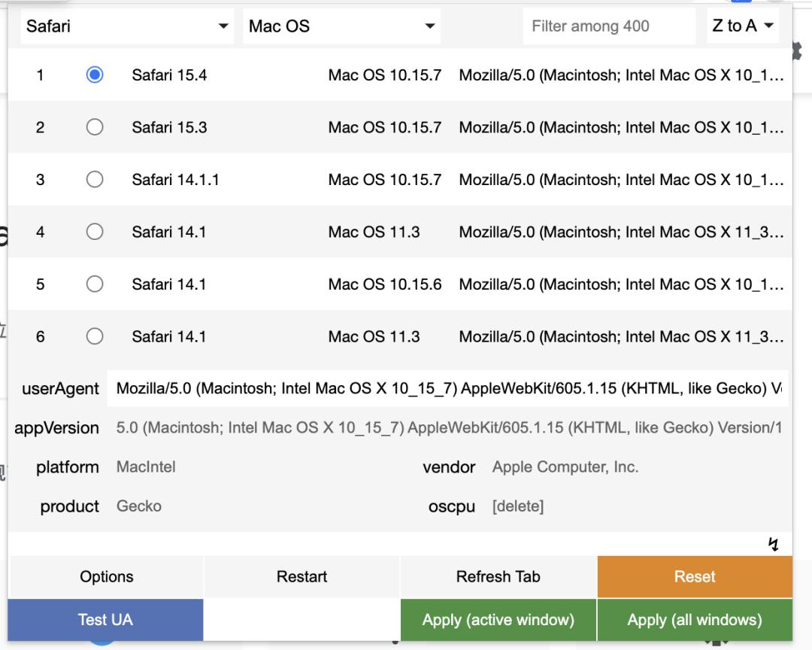Open the Options page
The width and height of the screenshot is (812, 650).
[x=106, y=577]
